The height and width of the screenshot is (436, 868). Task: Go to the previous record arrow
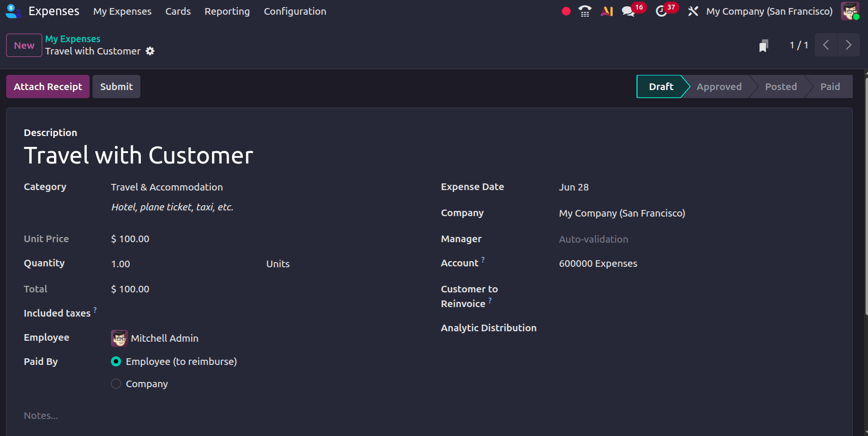tap(826, 45)
